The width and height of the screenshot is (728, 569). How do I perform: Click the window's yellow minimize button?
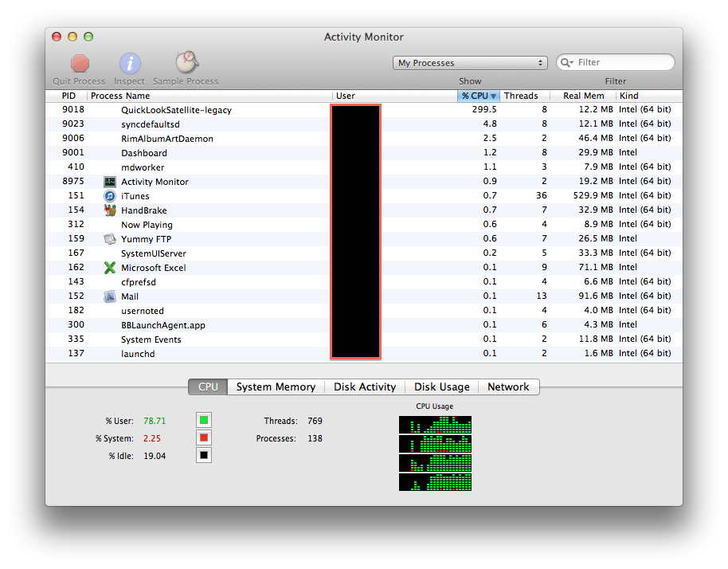click(x=72, y=37)
